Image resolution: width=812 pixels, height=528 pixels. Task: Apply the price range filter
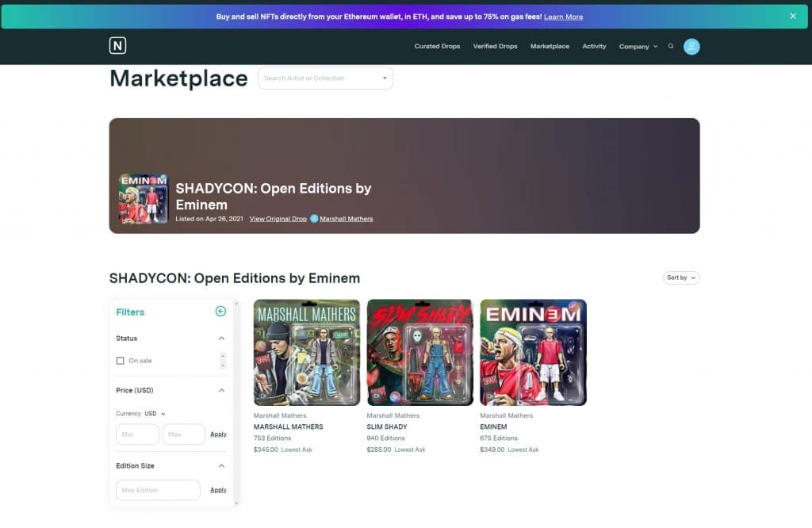[x=218, y=434]
